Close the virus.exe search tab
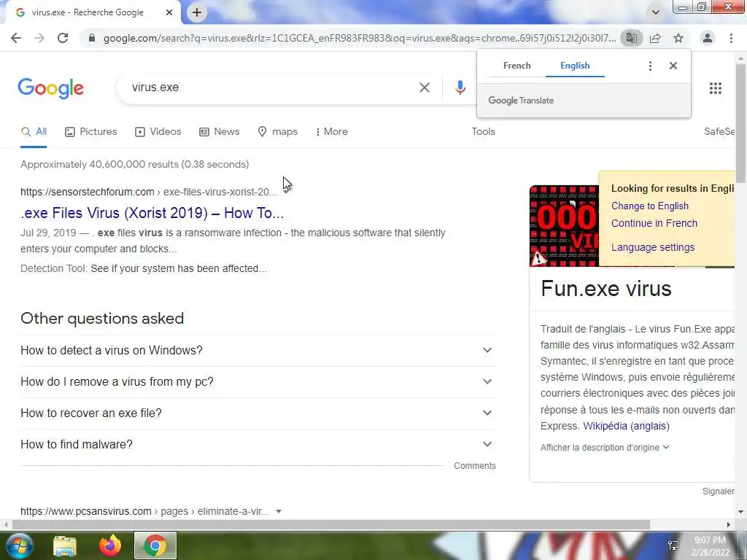 pyautogui.click(x=169, y=12)
